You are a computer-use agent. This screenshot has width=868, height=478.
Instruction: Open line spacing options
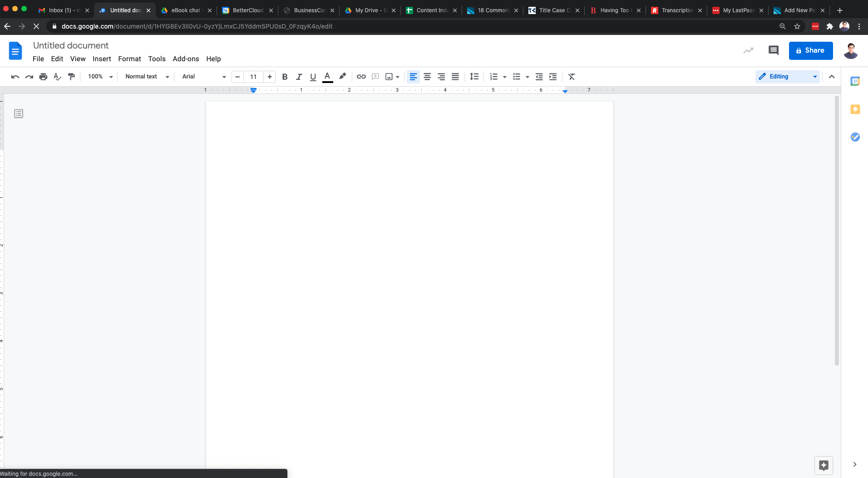tap(474, 77)
